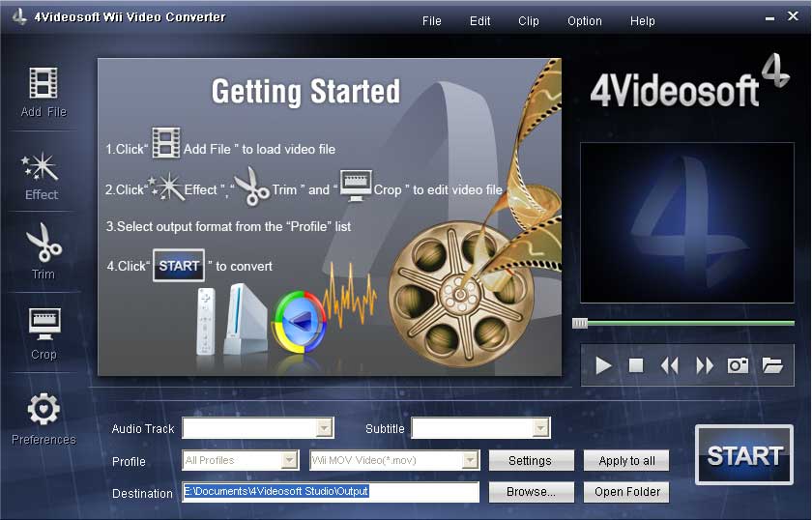Viewport: 812px width, 520px height.
Task: Stop video playback
Action: tap(636, 365)
